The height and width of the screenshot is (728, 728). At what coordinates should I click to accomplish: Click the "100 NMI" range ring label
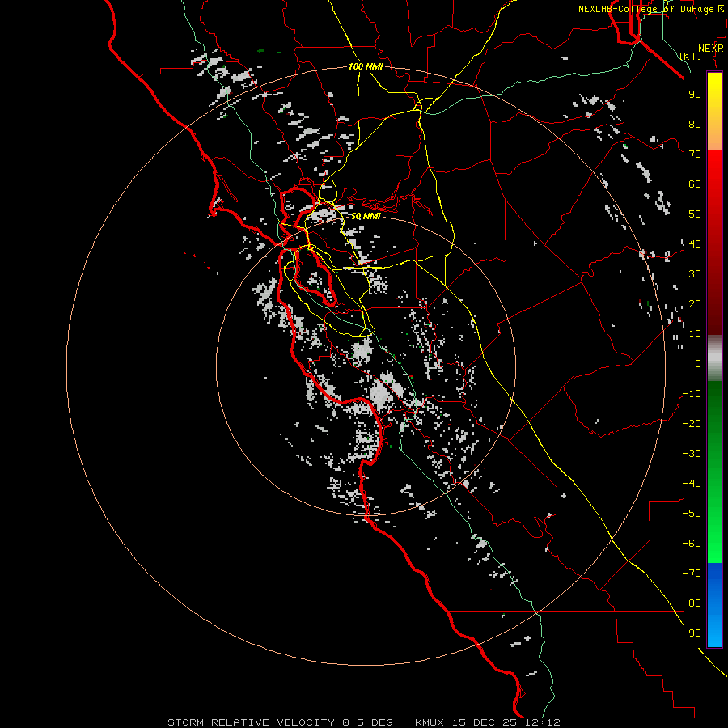coord(366,66)
